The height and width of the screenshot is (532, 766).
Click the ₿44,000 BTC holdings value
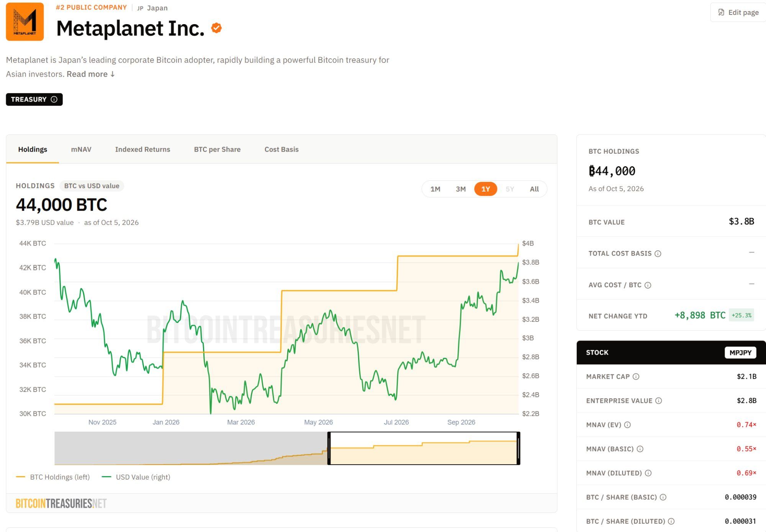612,171
